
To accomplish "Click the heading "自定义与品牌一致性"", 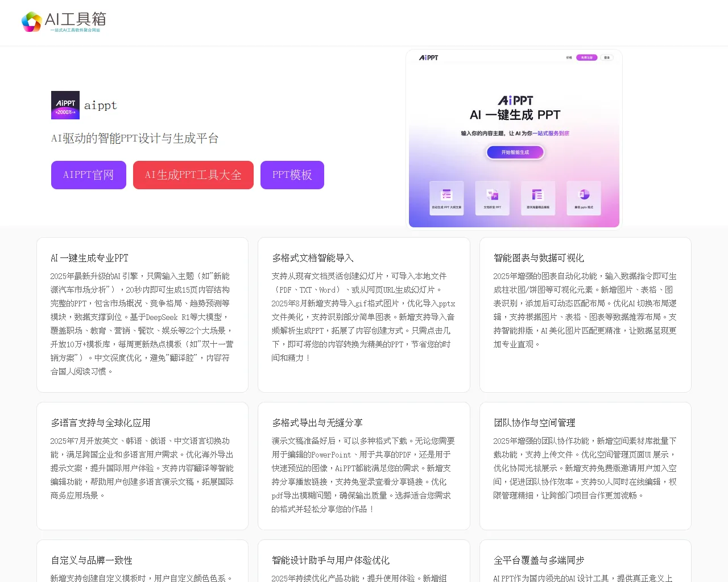I will [x=92, y=560].
